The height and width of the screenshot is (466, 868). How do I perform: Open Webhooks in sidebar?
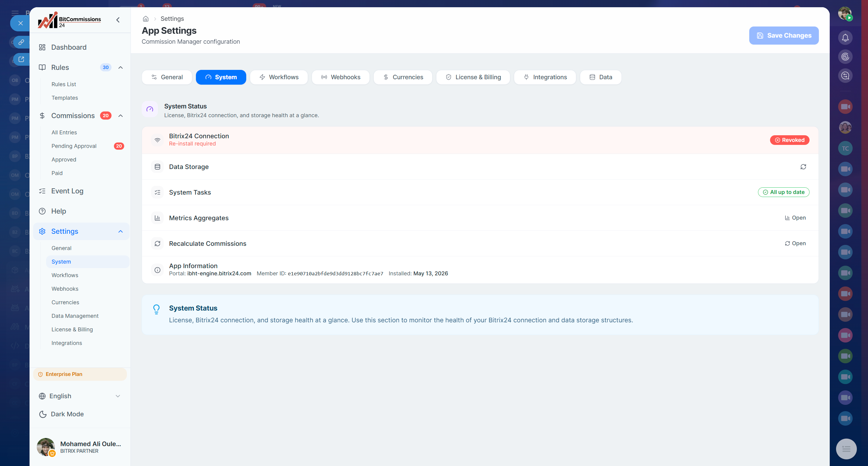point(65,289)
